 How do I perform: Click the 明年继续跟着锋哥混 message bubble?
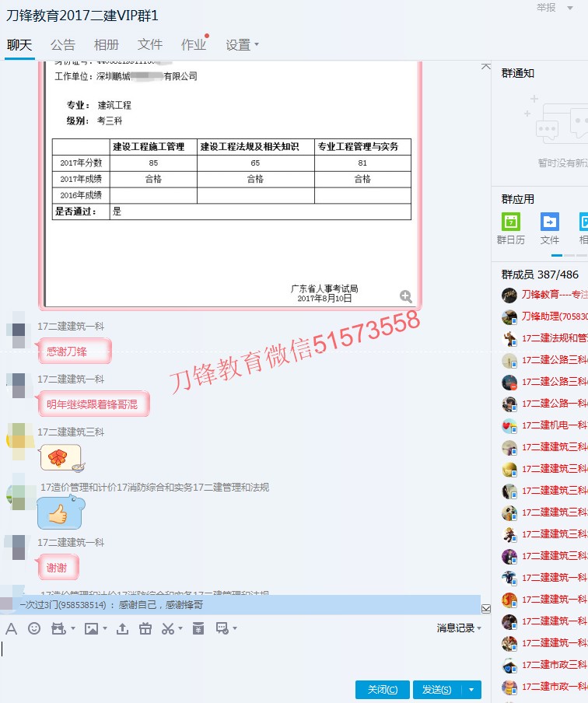(93, 404)
